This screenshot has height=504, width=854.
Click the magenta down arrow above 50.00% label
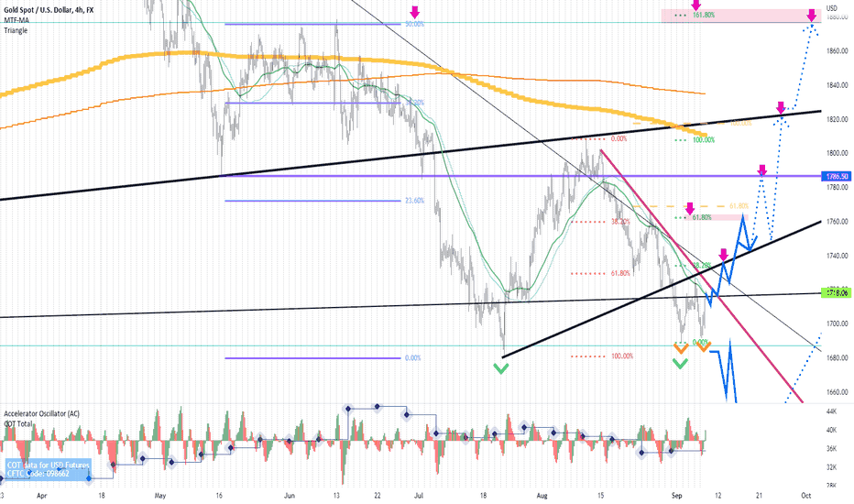coord(415,12)
